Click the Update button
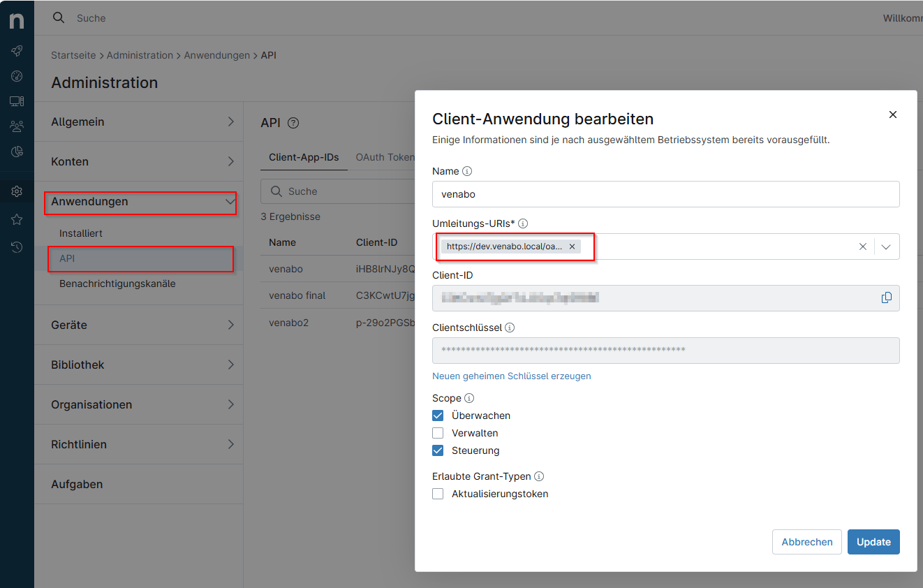 (x=873, y=542)
